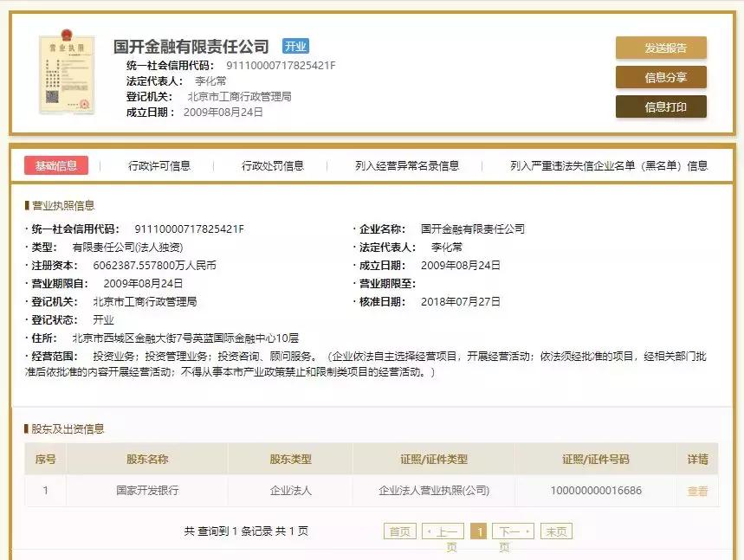Click the 开业 status badge
Screen dimensions: 744x560
[295, 46]
